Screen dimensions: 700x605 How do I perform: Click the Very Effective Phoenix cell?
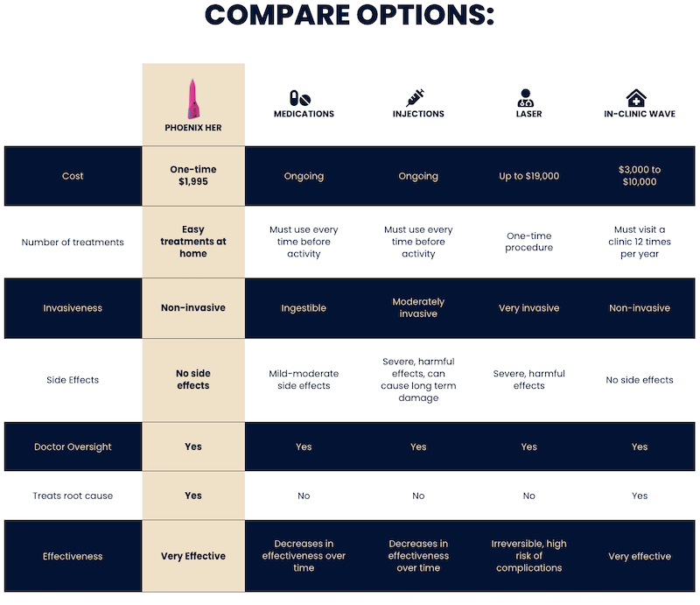click(192, 556)
